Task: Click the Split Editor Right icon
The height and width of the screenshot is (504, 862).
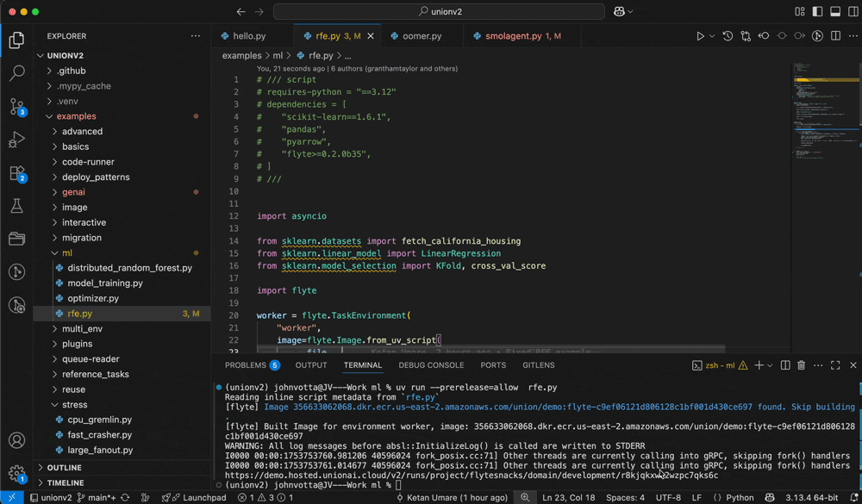Action: click(x=835, y=36)
